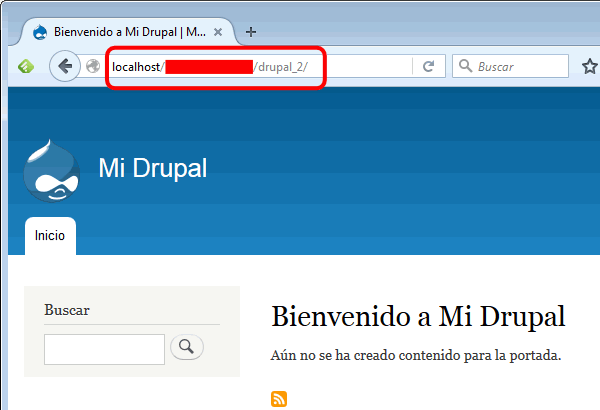Open the orange RSS feed icon

[279, 399]
